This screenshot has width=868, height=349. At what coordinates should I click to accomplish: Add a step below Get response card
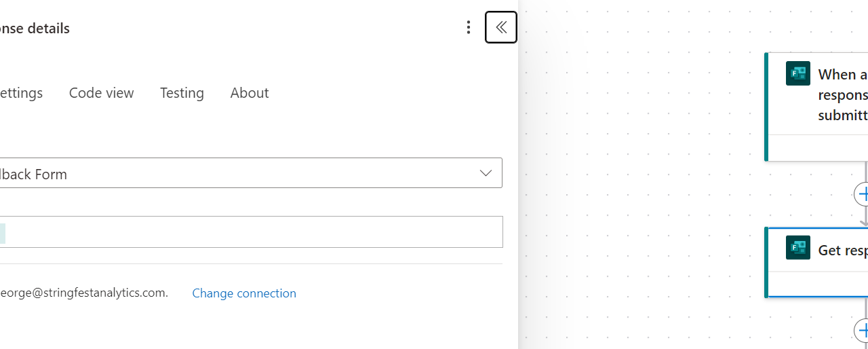[863, 331]
